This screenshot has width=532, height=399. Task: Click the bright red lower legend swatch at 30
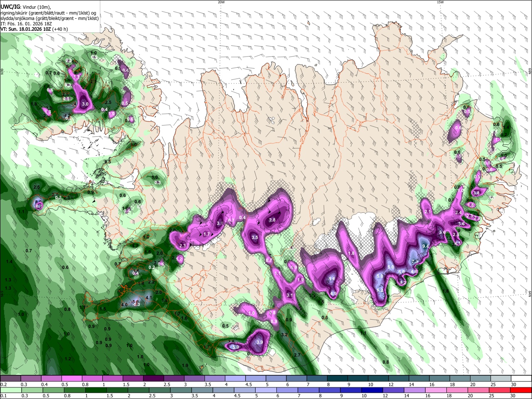click(x=521, y=390)
